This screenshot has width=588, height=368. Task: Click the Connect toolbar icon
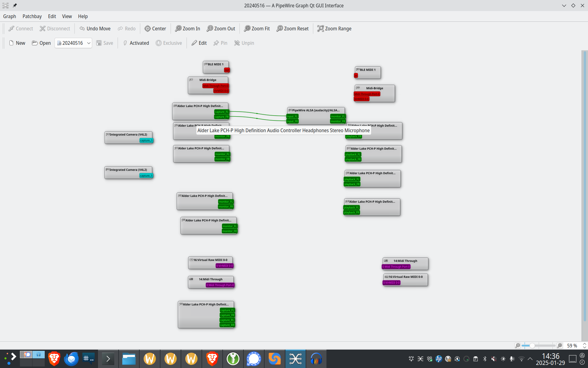click(x=11, y=29)
